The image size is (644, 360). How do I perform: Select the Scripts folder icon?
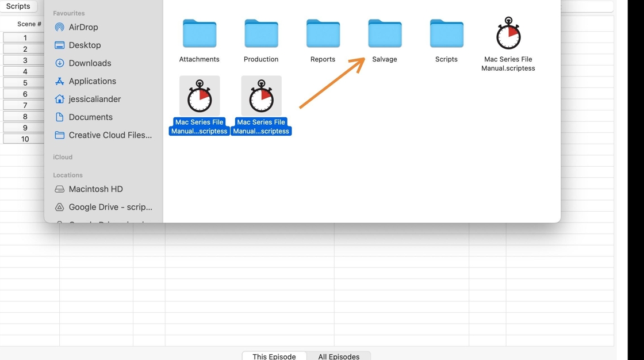pos(446,34)
